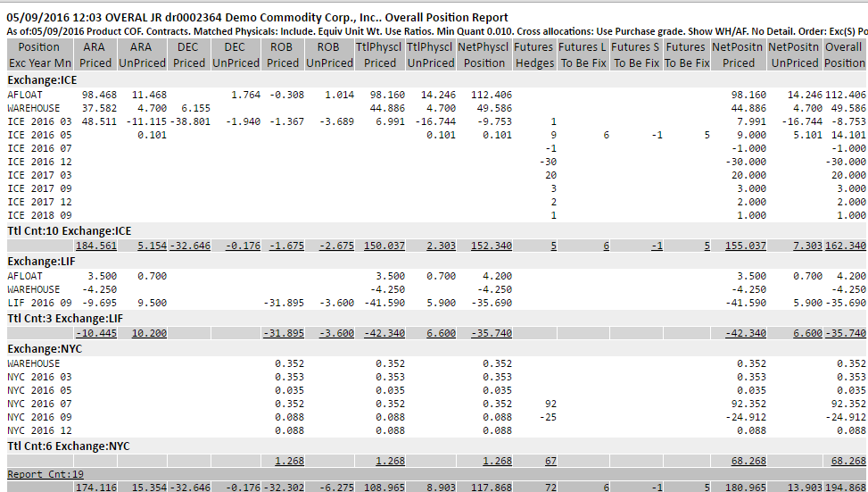Click the Futures S To Be Fix header

[x=637, y=54]
